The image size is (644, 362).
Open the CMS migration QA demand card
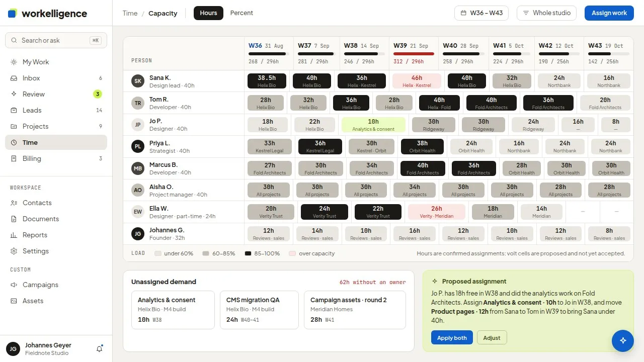(259, 310)
